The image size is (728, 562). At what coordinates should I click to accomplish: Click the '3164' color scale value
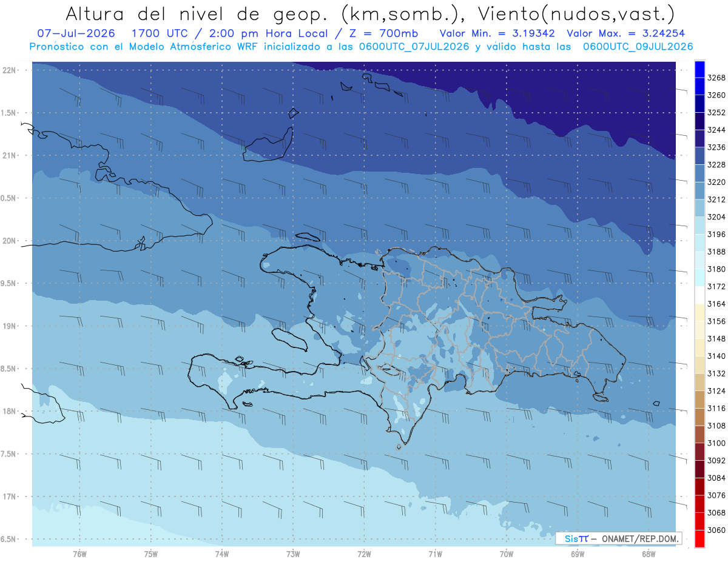coord(716,304)
